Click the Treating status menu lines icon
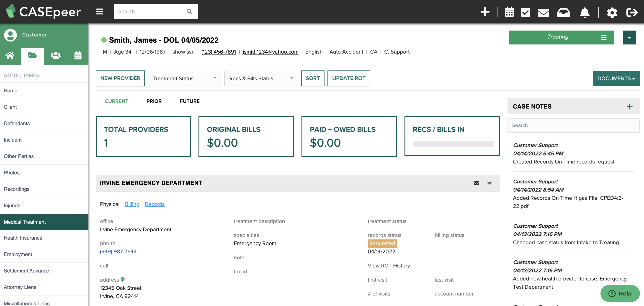 (604, 38)
